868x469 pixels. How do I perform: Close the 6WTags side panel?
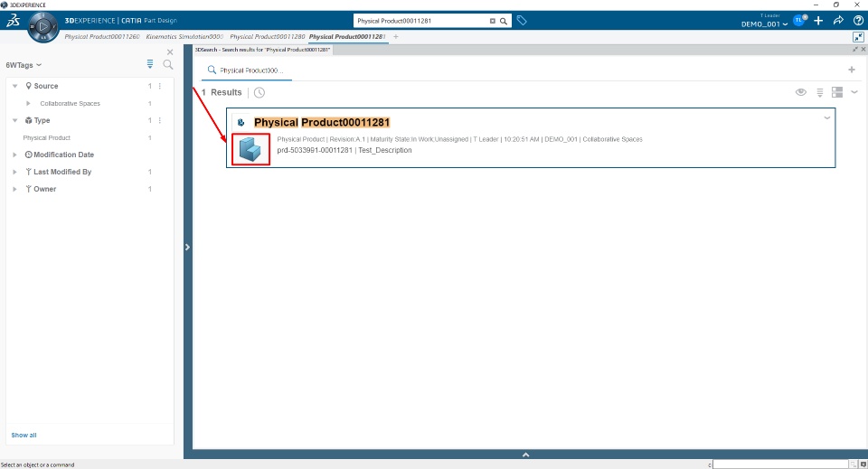[170, 52]
